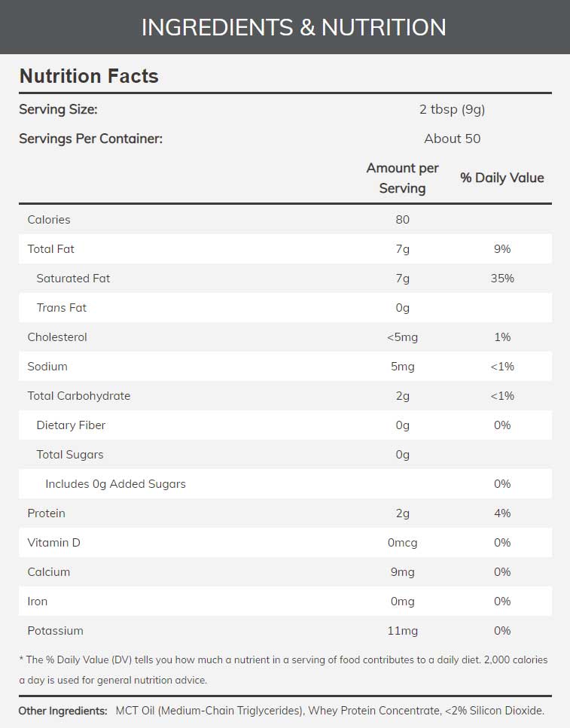This screenshot has width=570, height=728.
Task: Select the Protein 4% daily value
Action: coord(502,513)
